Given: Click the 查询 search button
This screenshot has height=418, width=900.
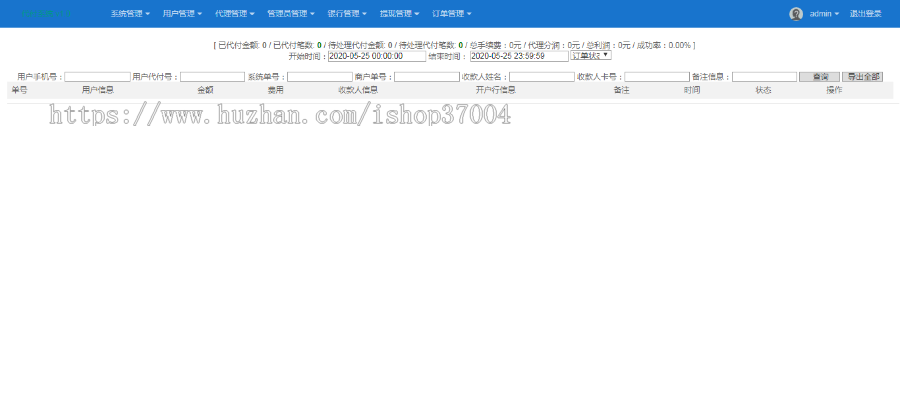Looking at the screenshot, I should (x=820, y=77).
